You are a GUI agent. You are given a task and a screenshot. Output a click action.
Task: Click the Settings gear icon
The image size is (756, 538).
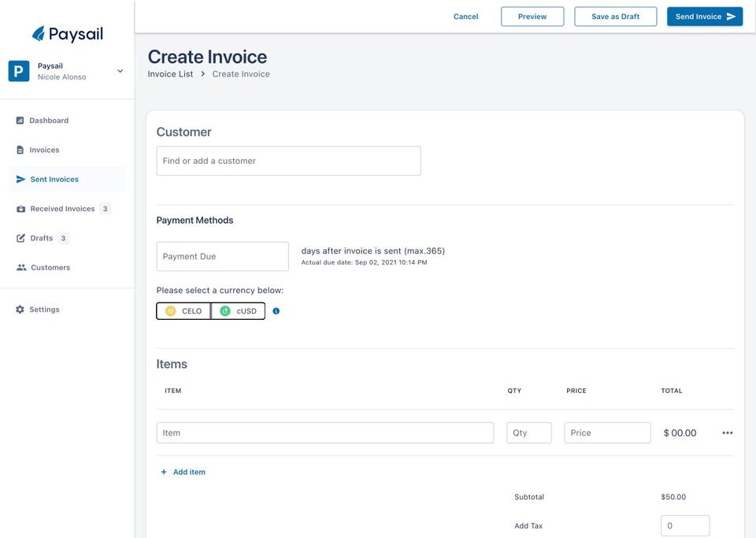pyautogui.click(x=20, y=310)
